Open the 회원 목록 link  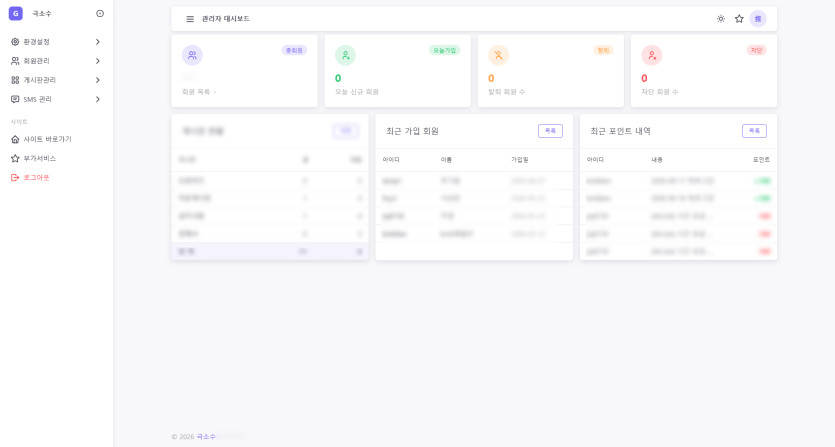pos(199,92)
